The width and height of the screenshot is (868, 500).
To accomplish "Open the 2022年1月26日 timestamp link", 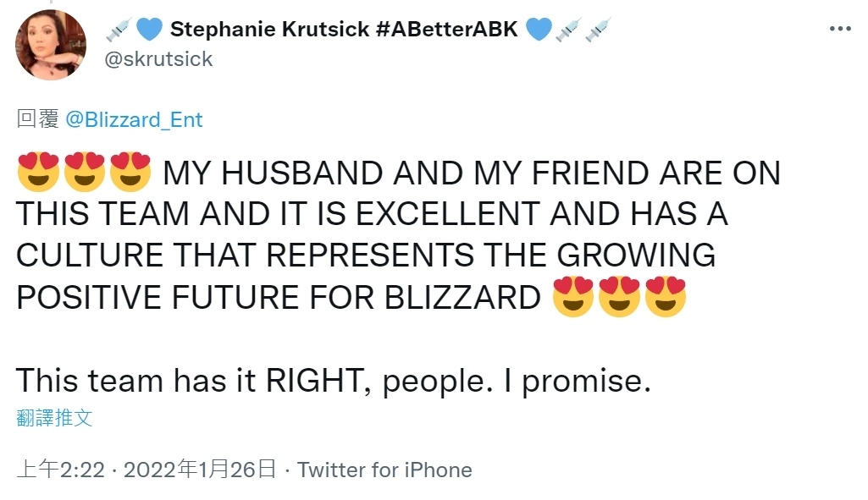I will pyautogui.click(x=200, y=470).
